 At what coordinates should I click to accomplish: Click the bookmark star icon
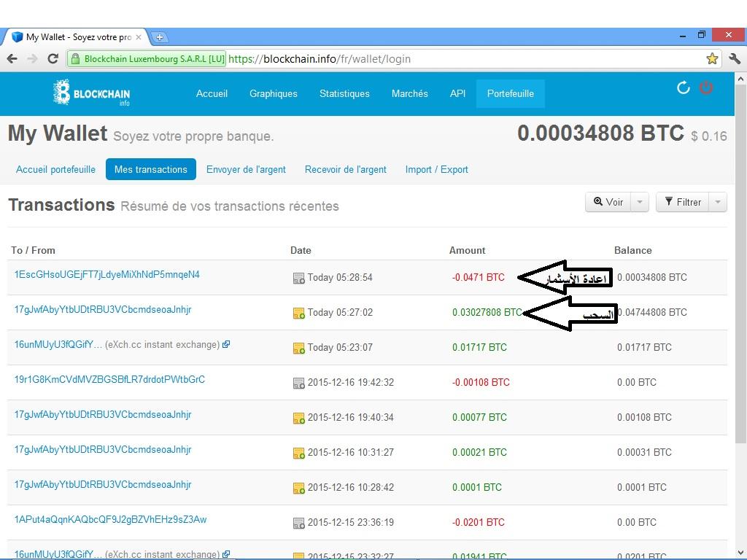pos(712,58)
